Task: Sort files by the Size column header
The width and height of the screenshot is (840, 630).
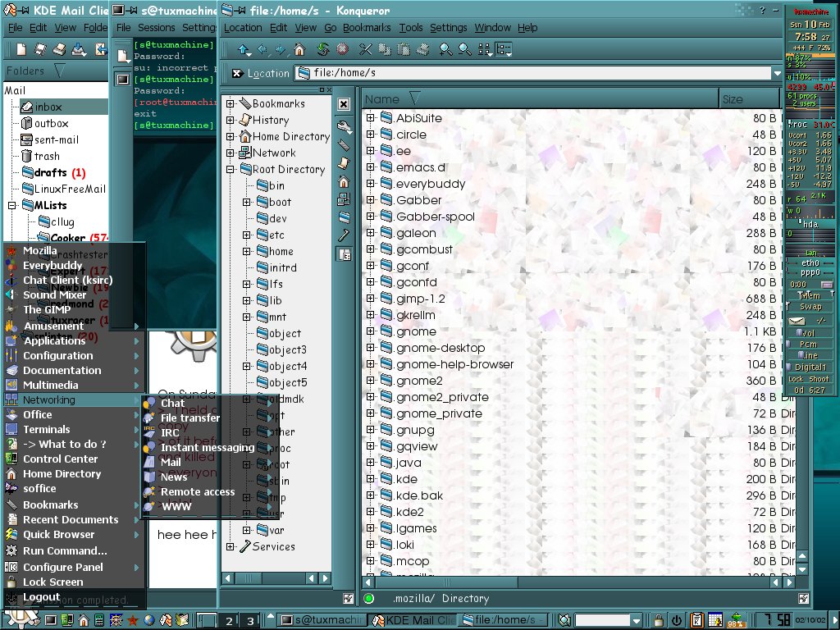Action: click(748, 99)
